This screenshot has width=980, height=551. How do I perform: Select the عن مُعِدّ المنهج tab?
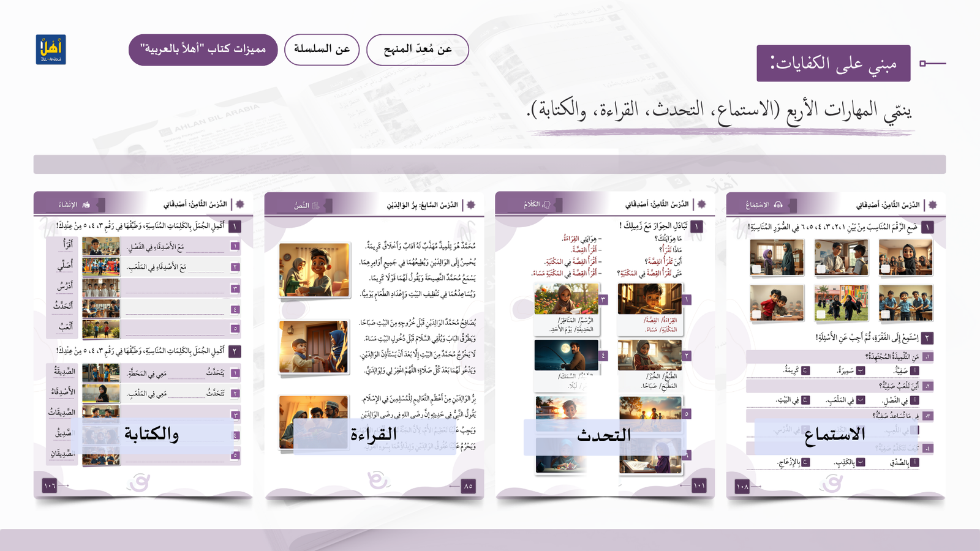[417, 50]
